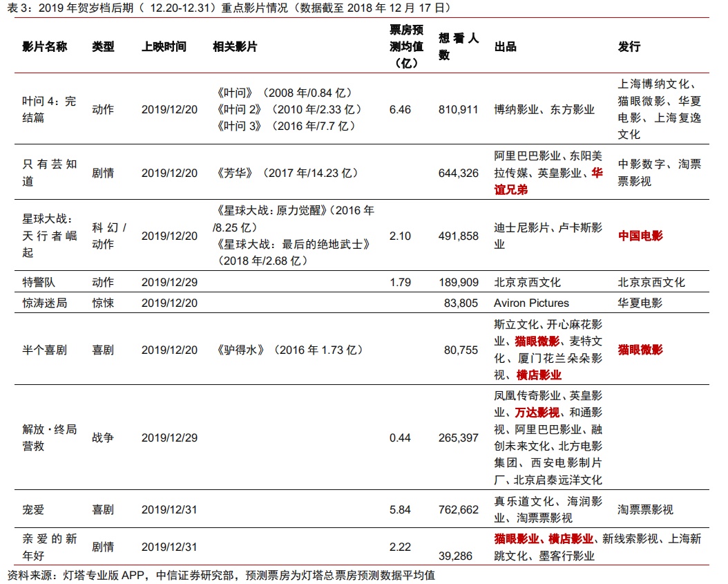Click the related film '《叶问 2》（2010 年/2.33 亿）'

click(x=289, y=110)
